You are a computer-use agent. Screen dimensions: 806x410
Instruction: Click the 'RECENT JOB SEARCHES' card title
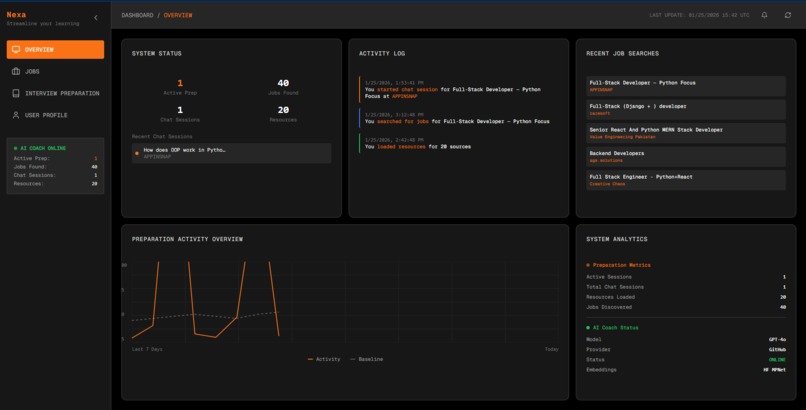point(622,53)
